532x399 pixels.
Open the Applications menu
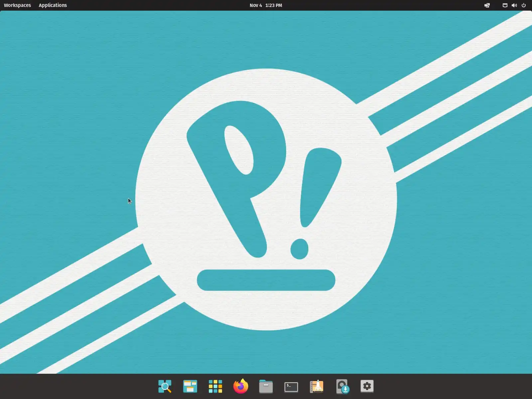click(53, 5)
